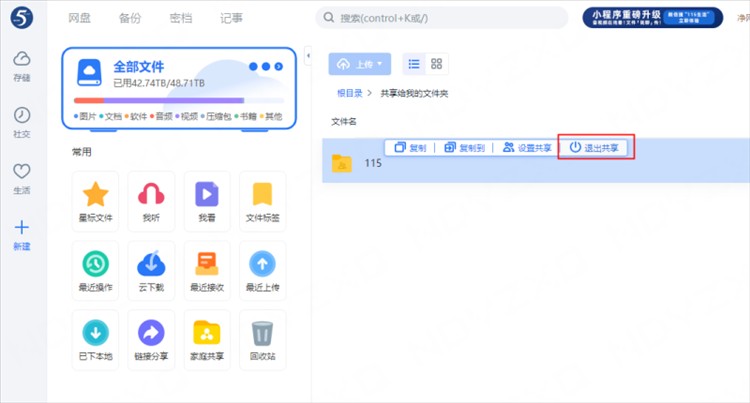The height and width of the screenshot is (403, 750).
Task: Filter by 文档 file type
Action: point(110,116)
